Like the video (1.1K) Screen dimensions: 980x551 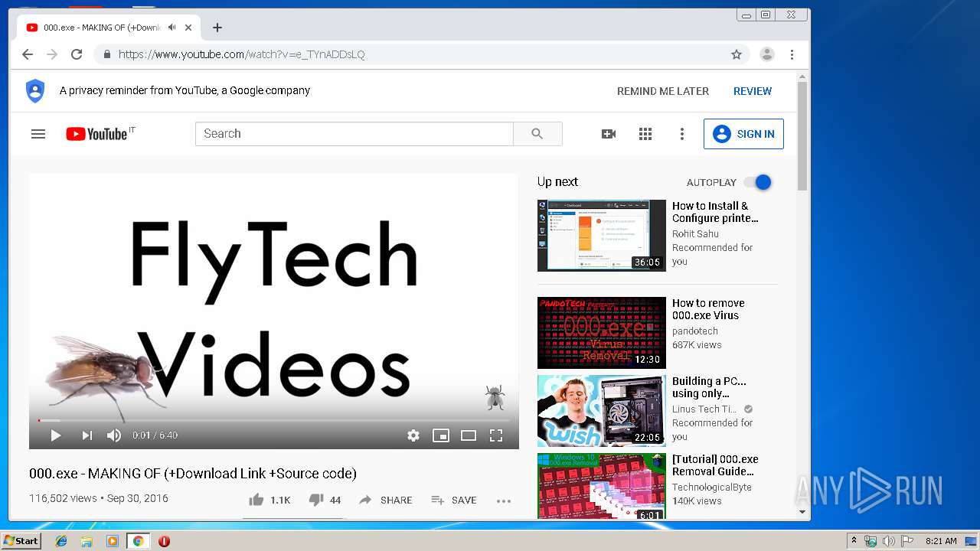[x=269, y=500]
